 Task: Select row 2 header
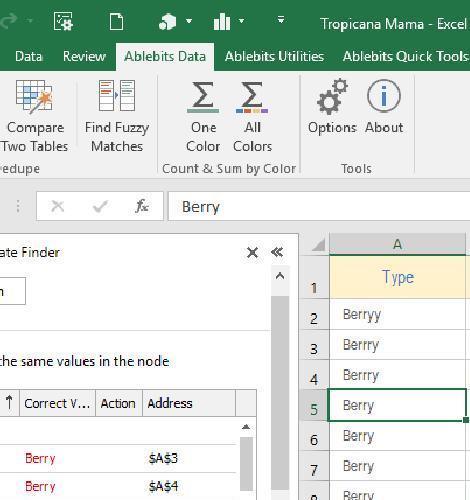pos(314,314)
